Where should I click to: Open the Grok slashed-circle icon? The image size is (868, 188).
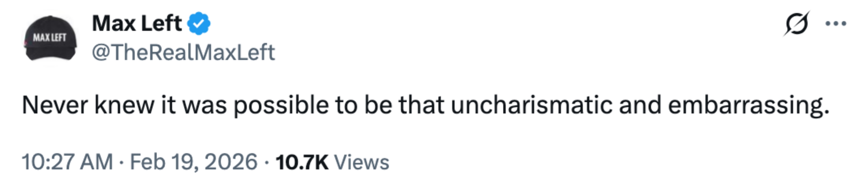(x=796, y=23)
